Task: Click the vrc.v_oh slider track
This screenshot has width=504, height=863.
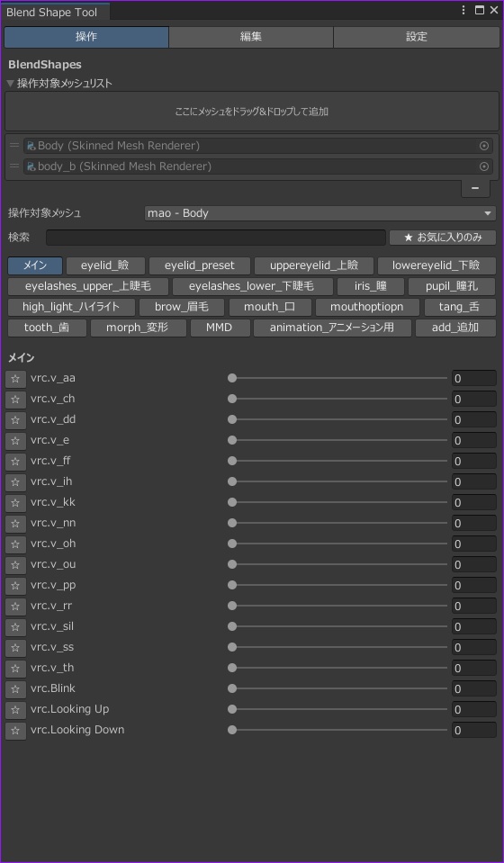Action: coord(337,544)
